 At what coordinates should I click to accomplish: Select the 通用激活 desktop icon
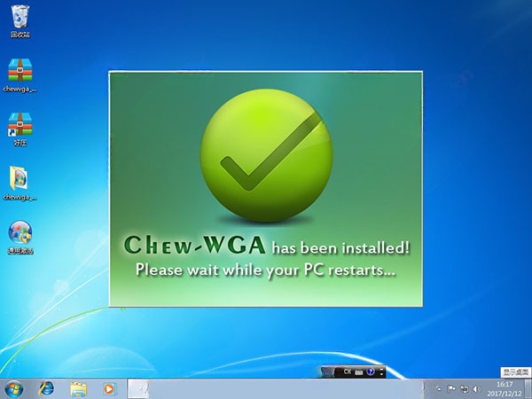click(20, 237)
